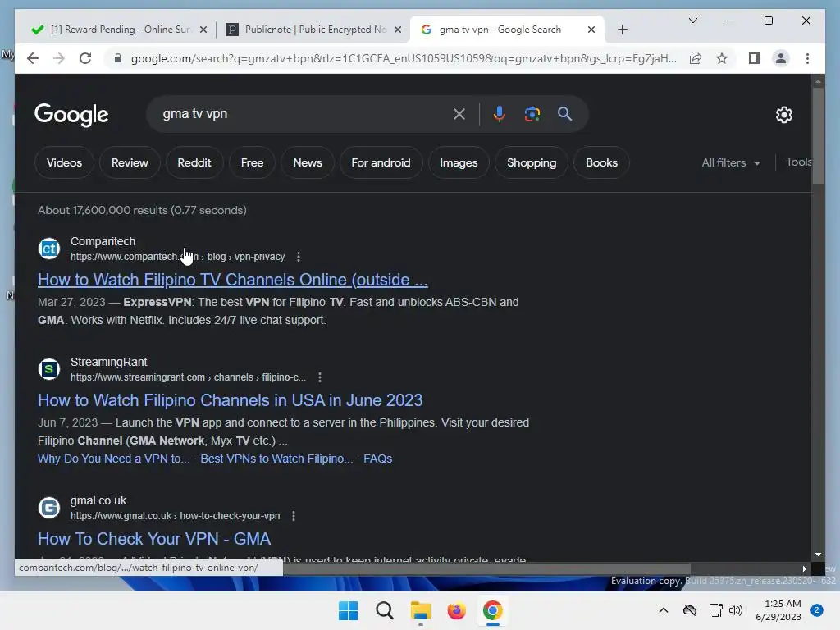Share this page using the share icon
Image resolution: width=840 pixels, height=630 pixels.
coord(696,58)
